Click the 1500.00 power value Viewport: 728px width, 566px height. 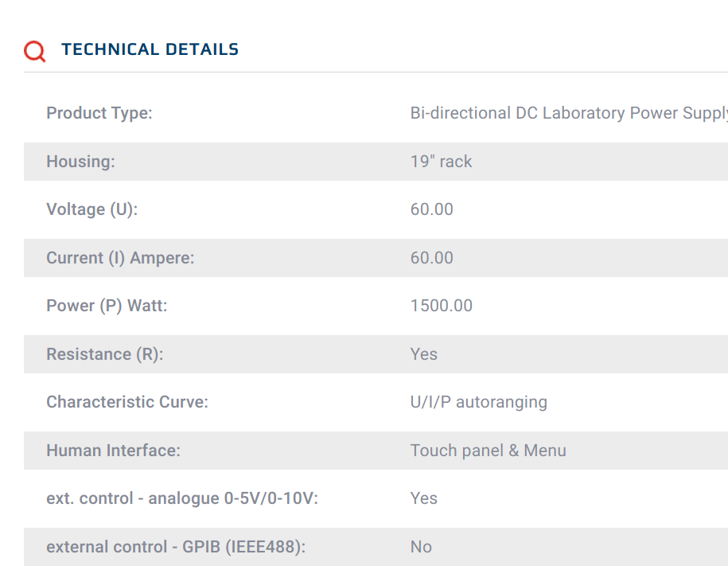tap(442, 306)
